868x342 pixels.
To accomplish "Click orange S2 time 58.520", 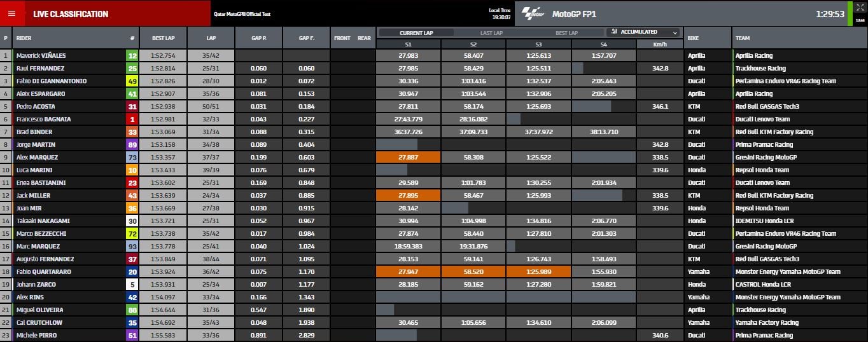I will 473,271.
